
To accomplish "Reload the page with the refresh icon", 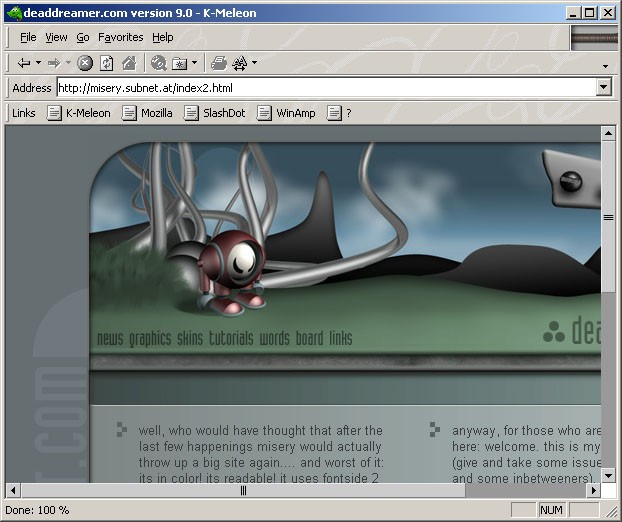I will pyautogui.click(x=106, y=63).
